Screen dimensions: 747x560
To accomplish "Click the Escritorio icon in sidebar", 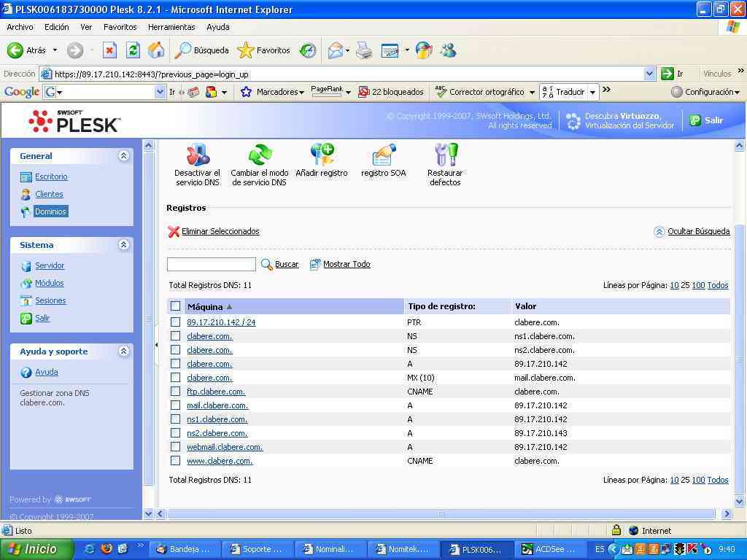I will click(x=26, y=177).
